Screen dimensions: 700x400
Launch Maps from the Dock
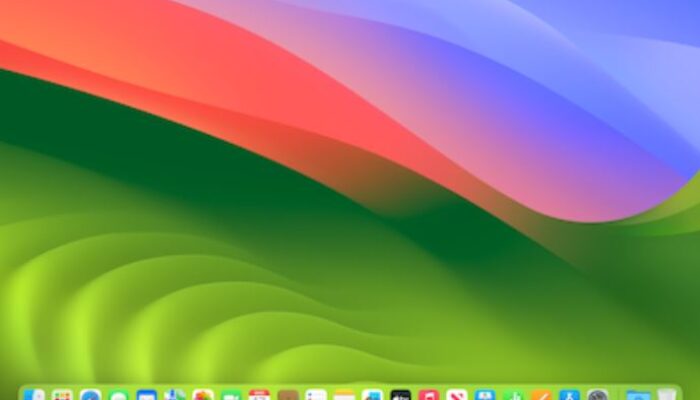175,395
